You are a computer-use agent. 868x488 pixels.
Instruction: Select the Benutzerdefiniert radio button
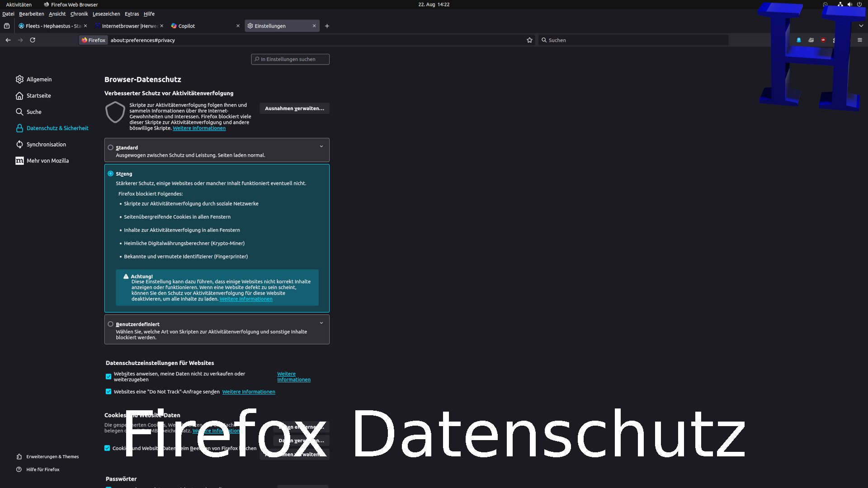click(110, 324)
